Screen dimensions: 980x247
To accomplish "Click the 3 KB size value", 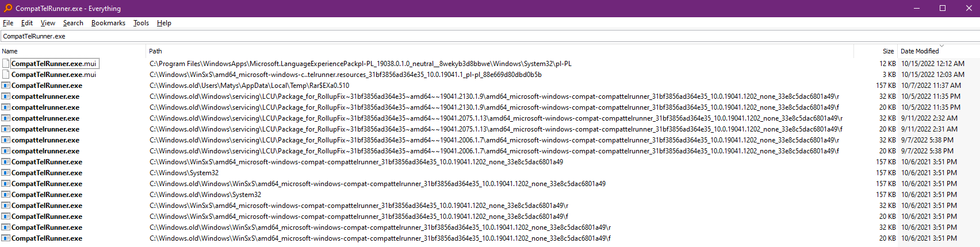I will click(889, 75).
